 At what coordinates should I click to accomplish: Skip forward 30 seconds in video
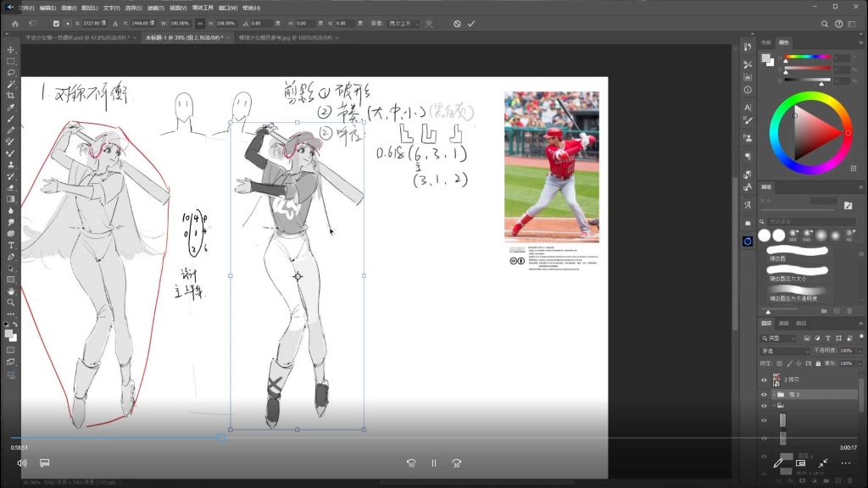[x=457, y=463]
